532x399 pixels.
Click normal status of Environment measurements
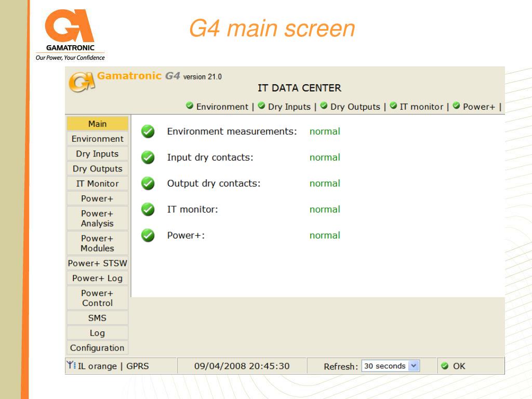(325, 131)
